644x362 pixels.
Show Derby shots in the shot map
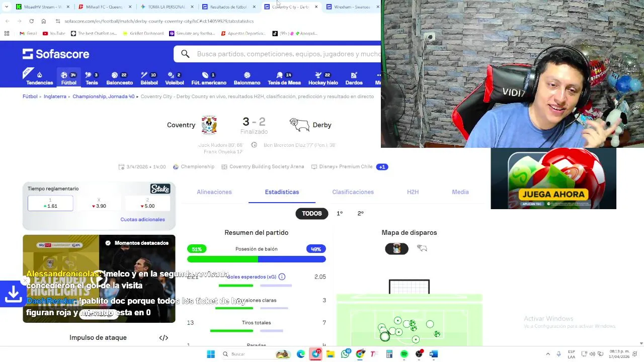click(422, 248)
